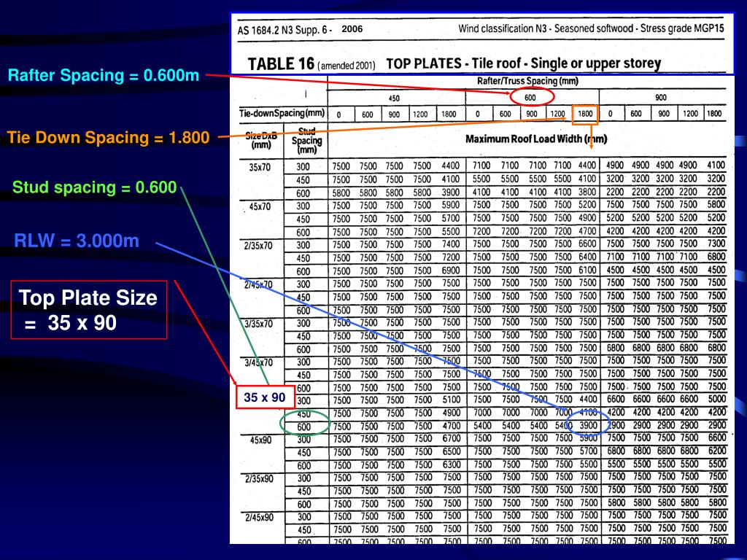Select the '900' rafter spacing group header

click(661, 98)
